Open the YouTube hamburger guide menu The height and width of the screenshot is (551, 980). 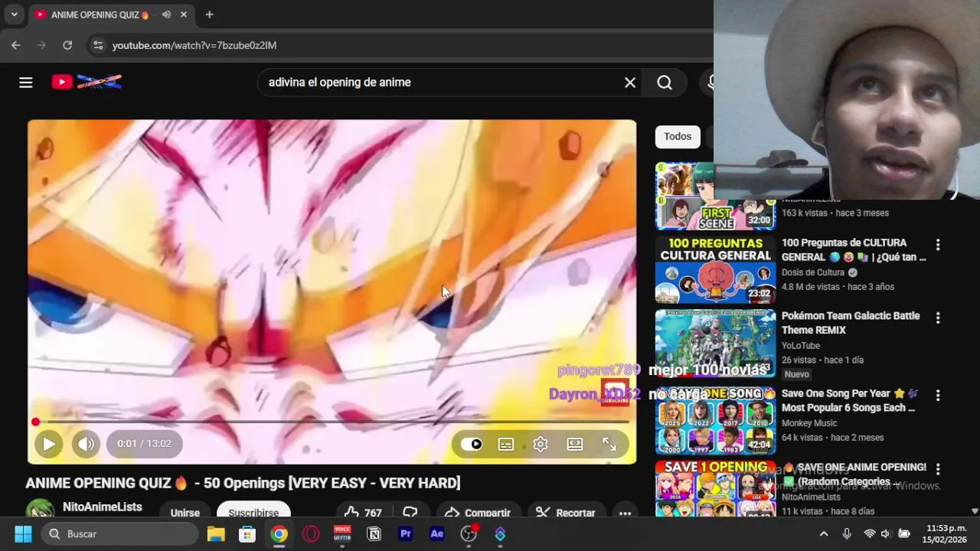(x=26, y=82)
